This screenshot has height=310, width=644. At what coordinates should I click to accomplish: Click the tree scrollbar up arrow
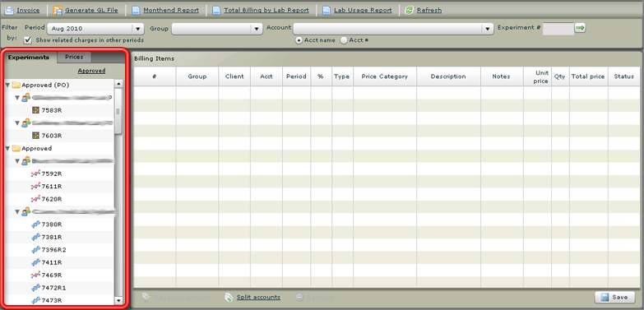point(118,83)
